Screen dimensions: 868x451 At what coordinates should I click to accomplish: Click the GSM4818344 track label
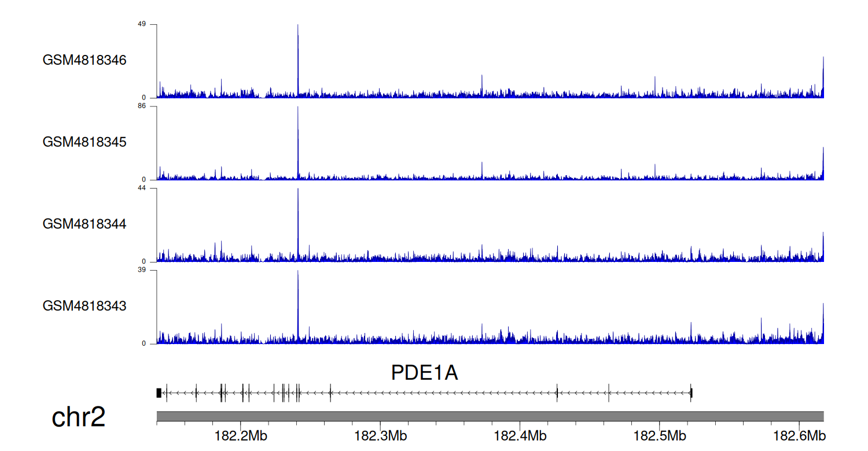(x=84, y=224)
